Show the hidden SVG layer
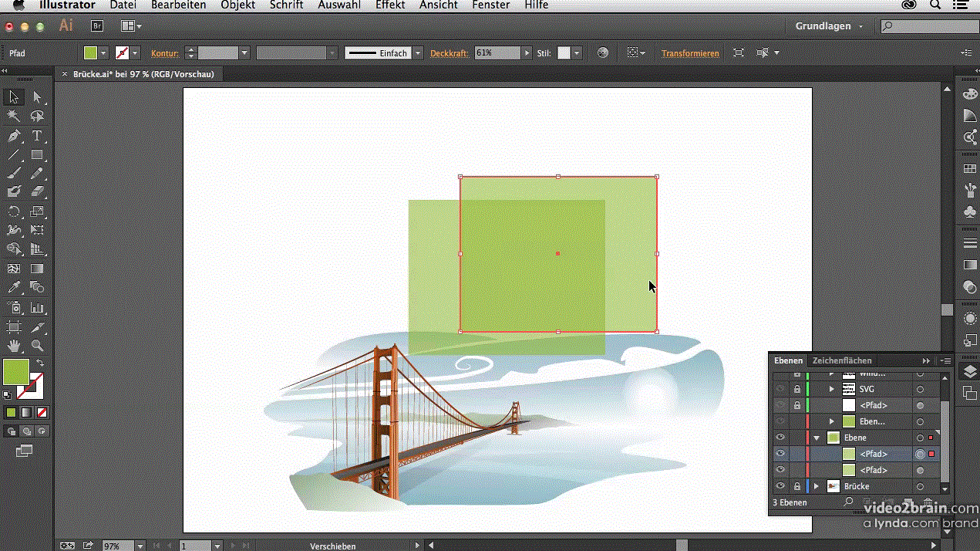 (x=780, y=389)
